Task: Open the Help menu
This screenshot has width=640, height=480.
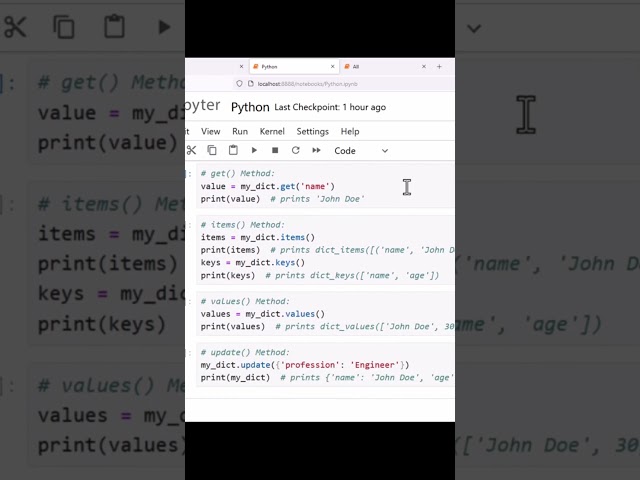Action: click(350, 131)
